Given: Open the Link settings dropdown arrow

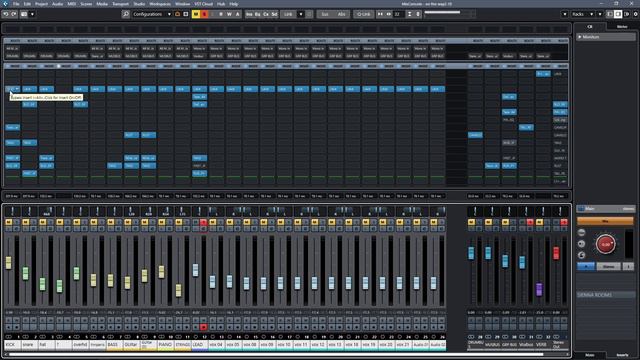Looking at the screenshot, I should click(301, 14).
